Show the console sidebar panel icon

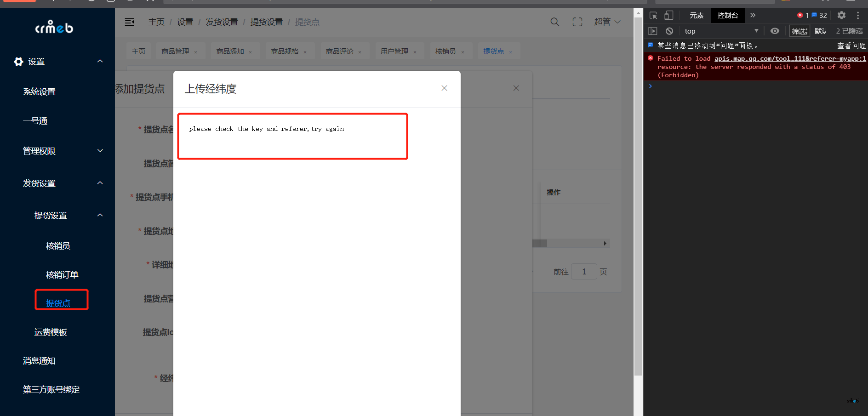653,31
